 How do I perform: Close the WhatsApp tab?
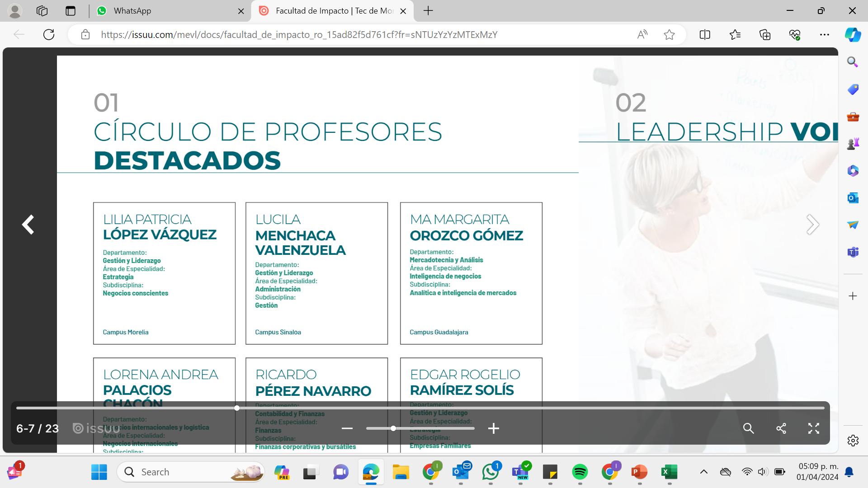pos(241,11)
